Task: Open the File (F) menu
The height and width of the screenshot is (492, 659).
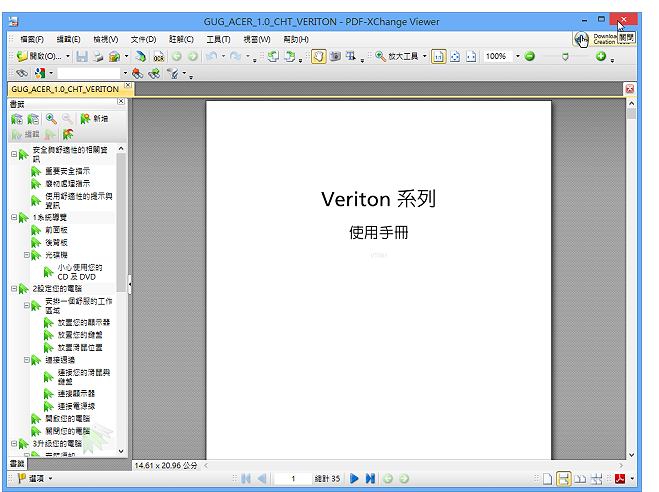Action: tap(32, 39)
